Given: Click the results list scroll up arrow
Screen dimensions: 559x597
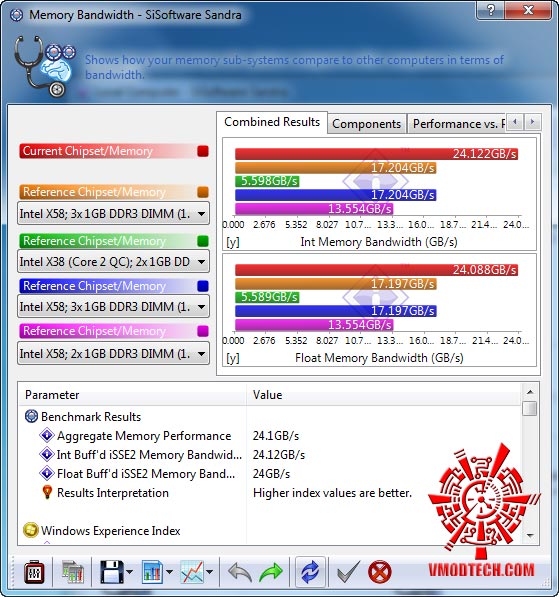Looking at the screenshot, I should pyautogui.click(x=530, y=391).
